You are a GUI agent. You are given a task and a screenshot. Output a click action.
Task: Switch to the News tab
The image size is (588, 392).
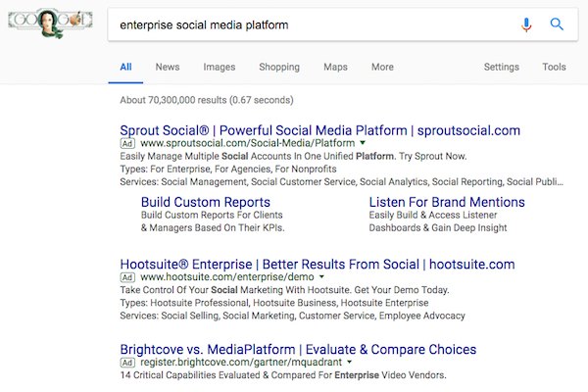coord(168,68)
